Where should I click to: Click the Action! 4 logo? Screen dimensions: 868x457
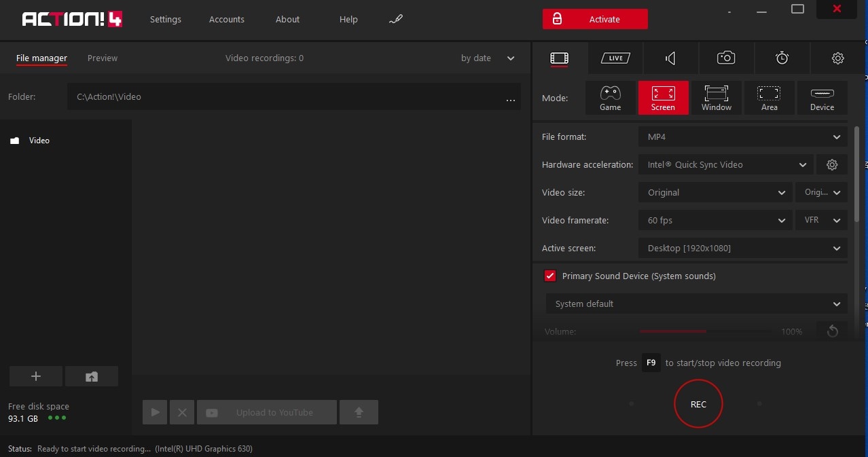point(73,19)
